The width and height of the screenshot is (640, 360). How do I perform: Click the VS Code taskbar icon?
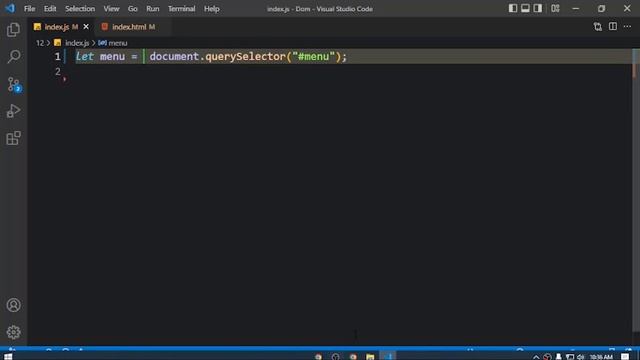tap(388, 356)
